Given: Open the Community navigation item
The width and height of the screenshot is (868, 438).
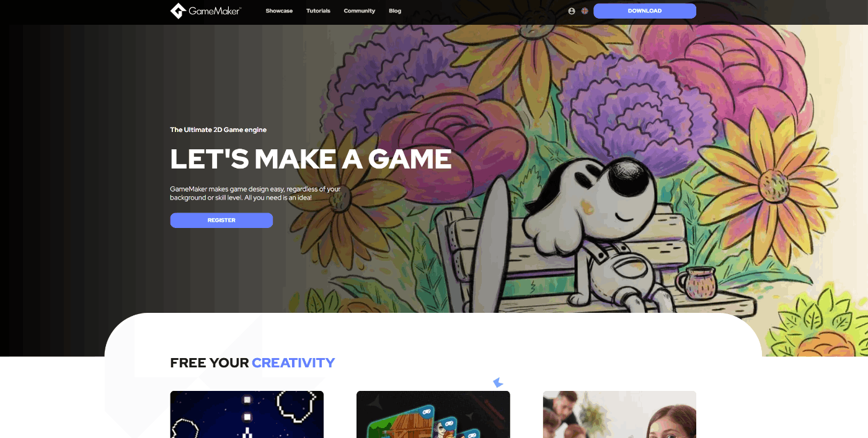Looking at the screenshot, I should tap(360, 11).
